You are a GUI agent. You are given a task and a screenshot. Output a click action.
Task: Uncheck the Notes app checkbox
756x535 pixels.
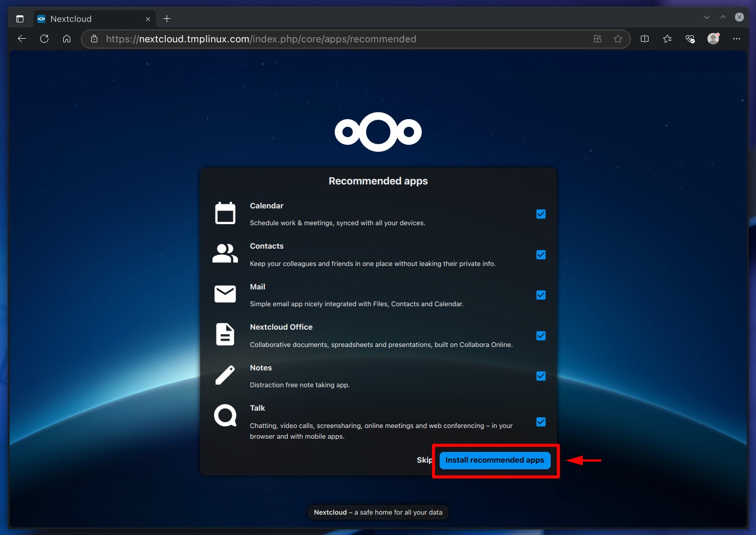[541, 376]
